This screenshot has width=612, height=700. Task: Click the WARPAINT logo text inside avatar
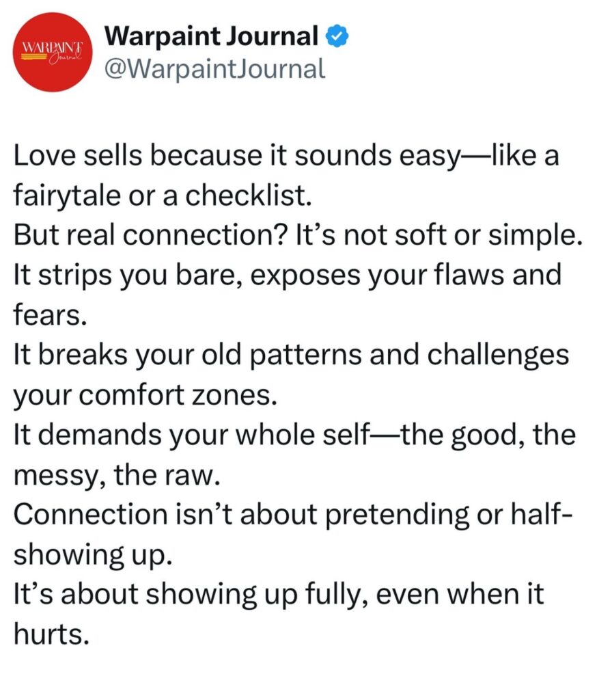click(x=53, y=47)
